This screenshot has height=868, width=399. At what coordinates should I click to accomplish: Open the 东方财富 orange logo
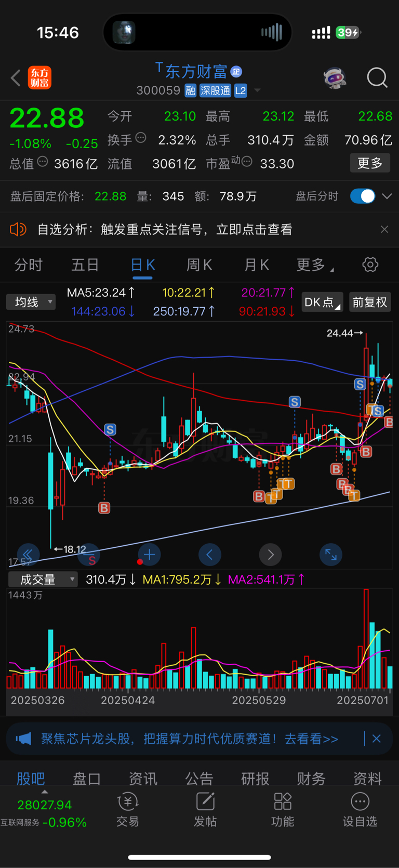(39, 78)
